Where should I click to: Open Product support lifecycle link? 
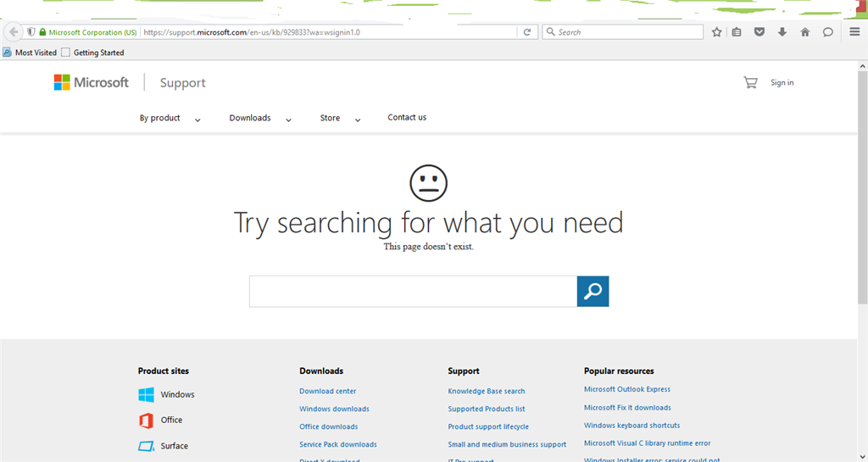coord(488,426)
